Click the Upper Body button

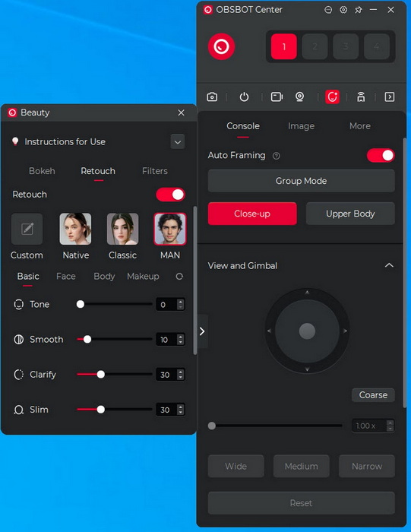[350, 214]
